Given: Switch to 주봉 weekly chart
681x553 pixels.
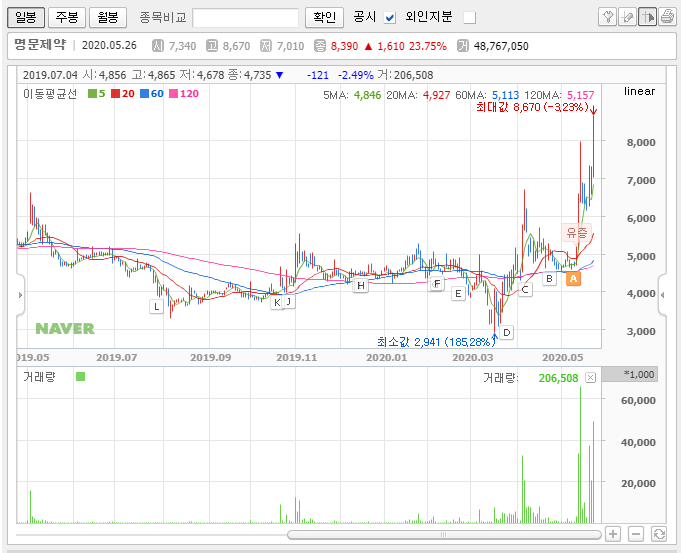Looking at the screenshot, I should (x=67, y=17).
